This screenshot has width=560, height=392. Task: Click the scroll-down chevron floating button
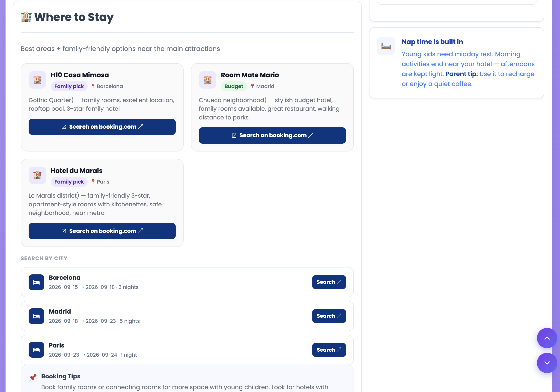547,363
